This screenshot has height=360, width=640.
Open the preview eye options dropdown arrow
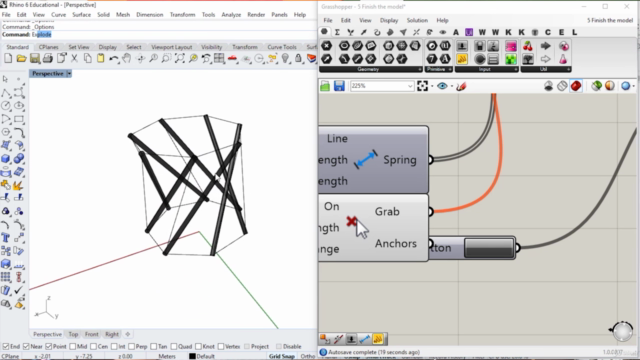pyautogui.click(x=452, y=87)
